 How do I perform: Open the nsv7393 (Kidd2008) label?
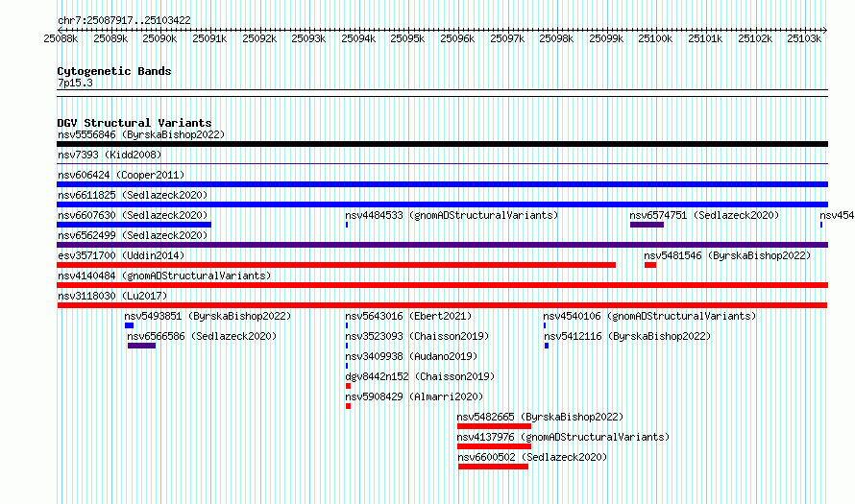(x=110, y=155)
